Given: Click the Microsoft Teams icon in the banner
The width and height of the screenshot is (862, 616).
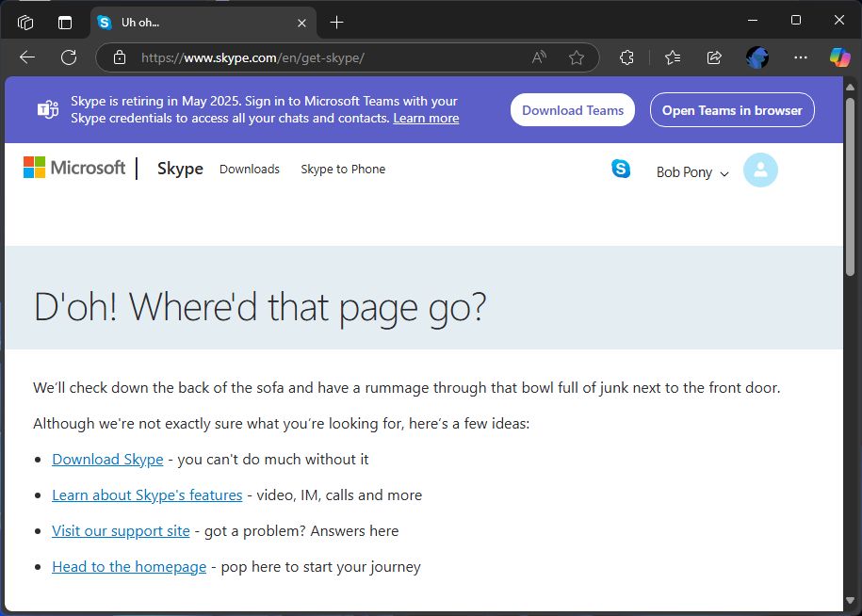Looking at the screenshot, I should (x=46, y=109).
